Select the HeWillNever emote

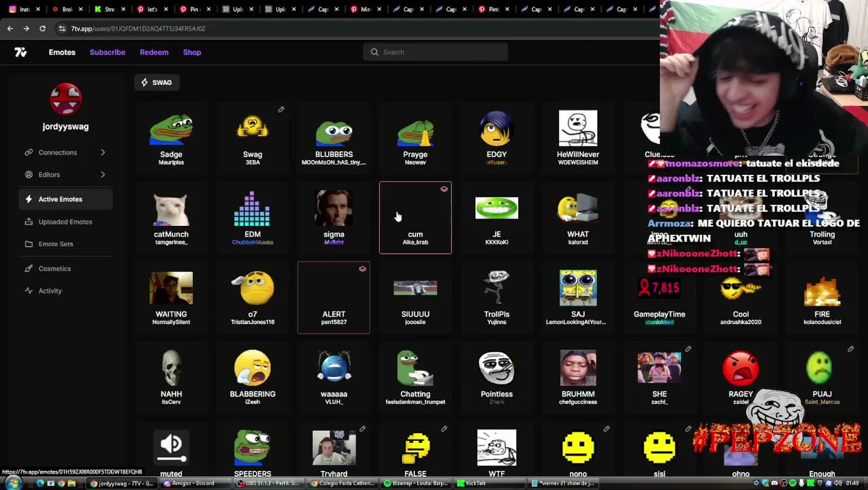(578, 138)
